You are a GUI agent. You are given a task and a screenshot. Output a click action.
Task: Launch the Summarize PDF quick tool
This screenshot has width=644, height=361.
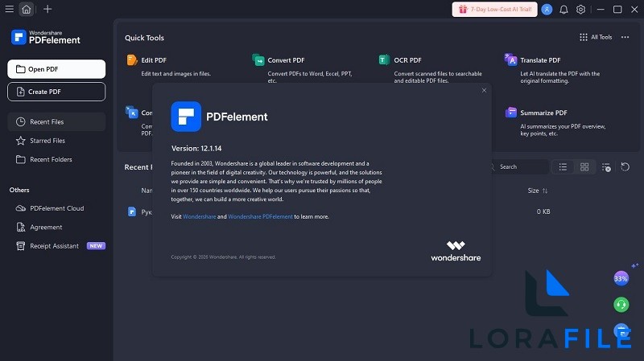tap(555, 121)
